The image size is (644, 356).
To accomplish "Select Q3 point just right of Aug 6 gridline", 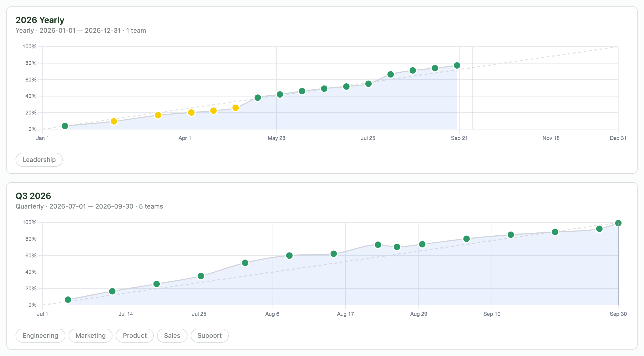I will [289, 255].
